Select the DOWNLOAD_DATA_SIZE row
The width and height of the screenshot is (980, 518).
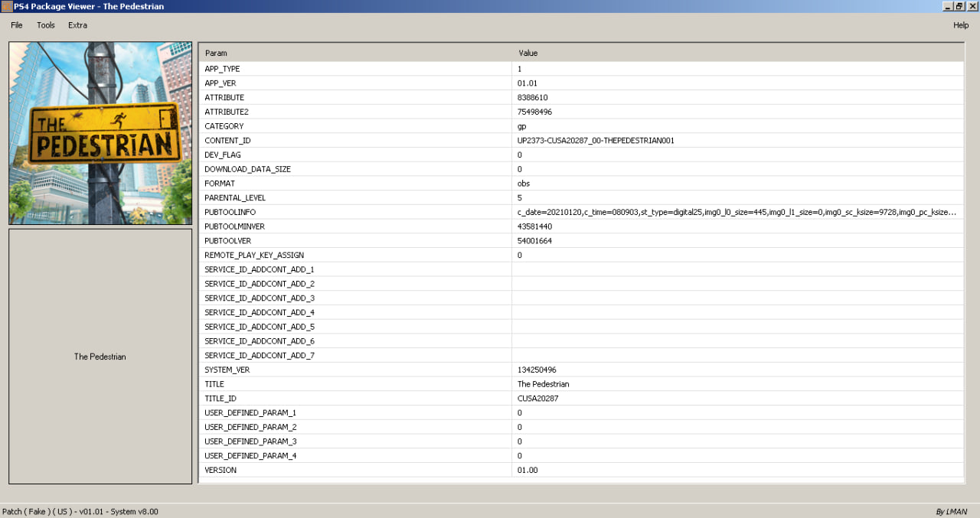click(581, 169)
